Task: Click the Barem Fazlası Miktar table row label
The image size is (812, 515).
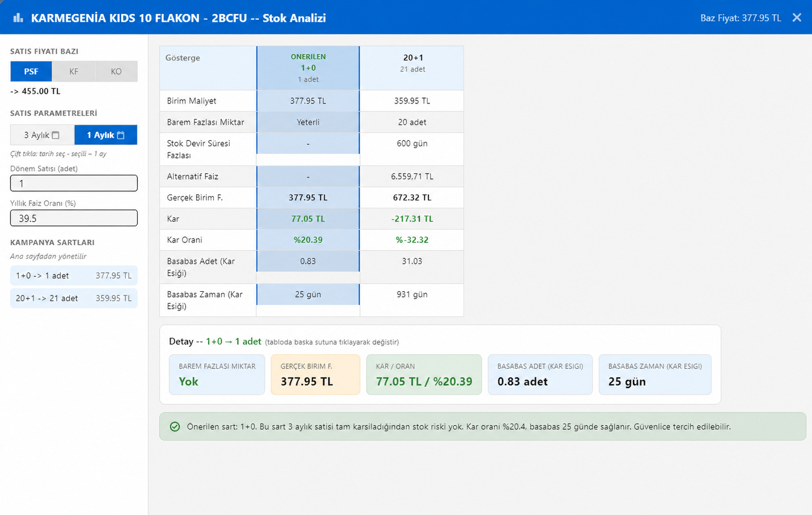Action: coord(205,122)
